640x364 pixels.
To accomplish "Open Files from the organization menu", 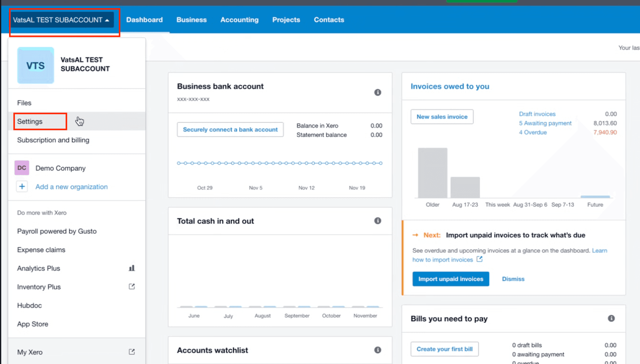I will click(x=77, y=103).
